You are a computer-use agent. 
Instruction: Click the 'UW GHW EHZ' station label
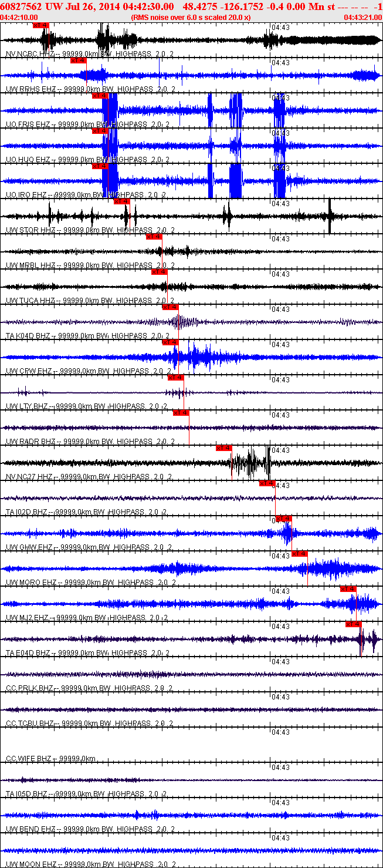[29, 547]
